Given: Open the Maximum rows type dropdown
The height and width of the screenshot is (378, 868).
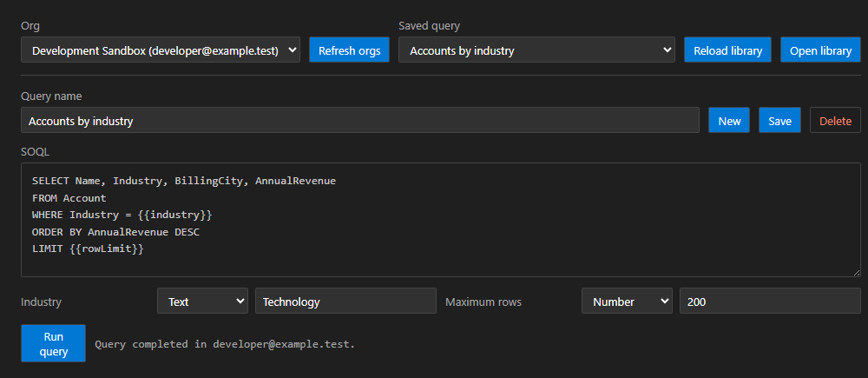Looking at the screenshot, I should (x=627, y=301).
